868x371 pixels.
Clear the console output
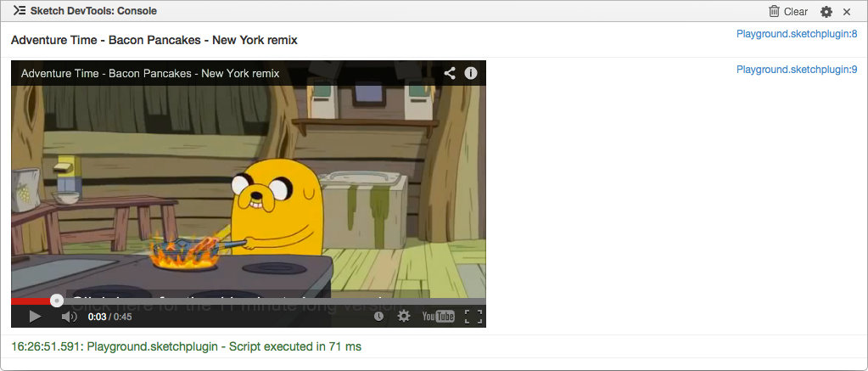point(788,11)
